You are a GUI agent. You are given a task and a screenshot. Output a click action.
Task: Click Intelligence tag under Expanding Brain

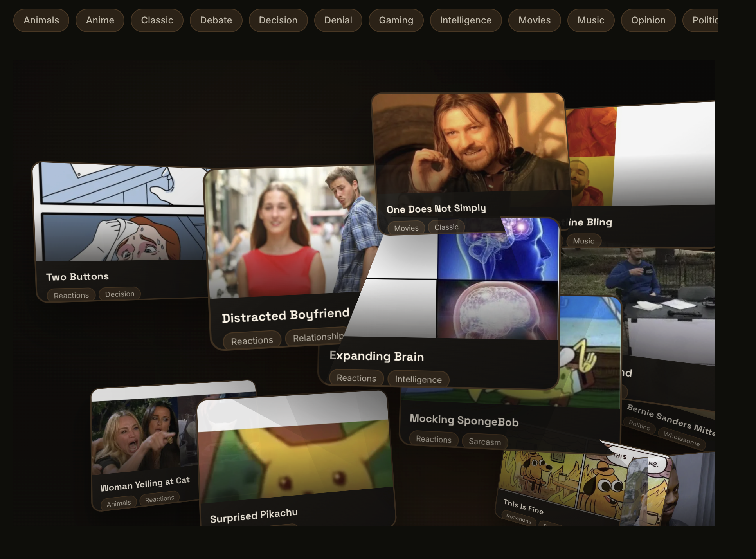[x=418, y=379]
